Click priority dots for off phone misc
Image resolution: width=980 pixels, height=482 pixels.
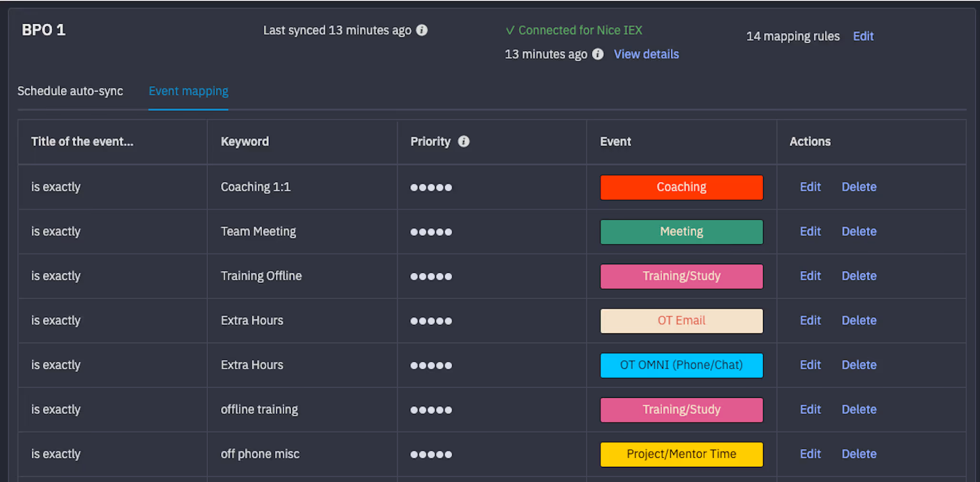431,454
